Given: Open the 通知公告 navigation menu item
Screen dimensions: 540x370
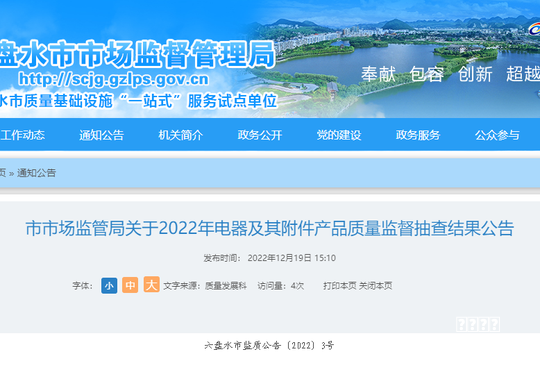Looking at the screenshot, I should point(101,135).
